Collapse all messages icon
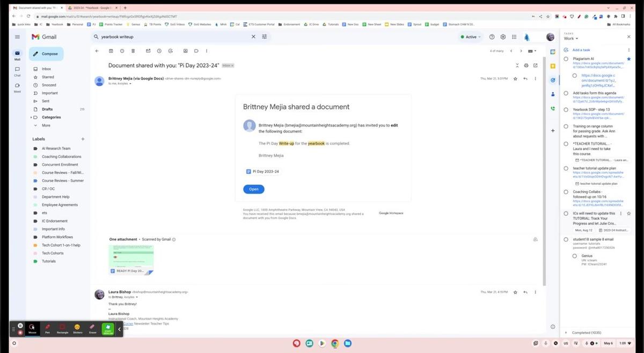This screenshot has width=644, height=353. [x=517, y=65]
